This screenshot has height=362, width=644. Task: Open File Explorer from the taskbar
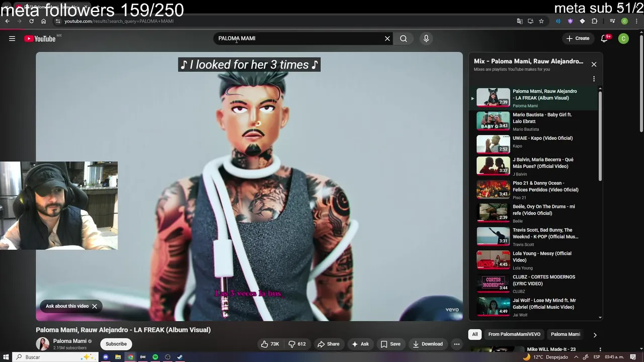pos(118,357)
